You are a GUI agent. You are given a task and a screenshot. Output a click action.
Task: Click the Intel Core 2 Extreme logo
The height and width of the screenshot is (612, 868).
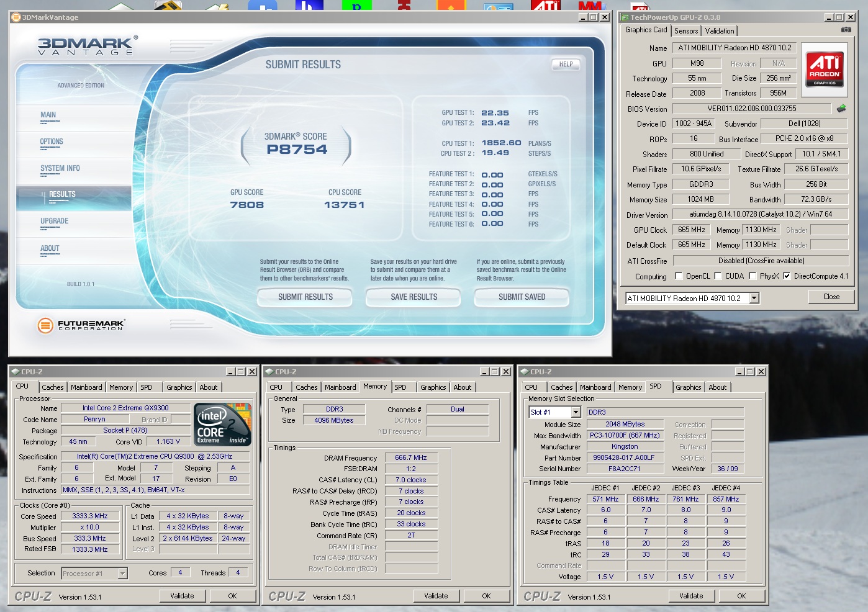click(x=222, y=425)
